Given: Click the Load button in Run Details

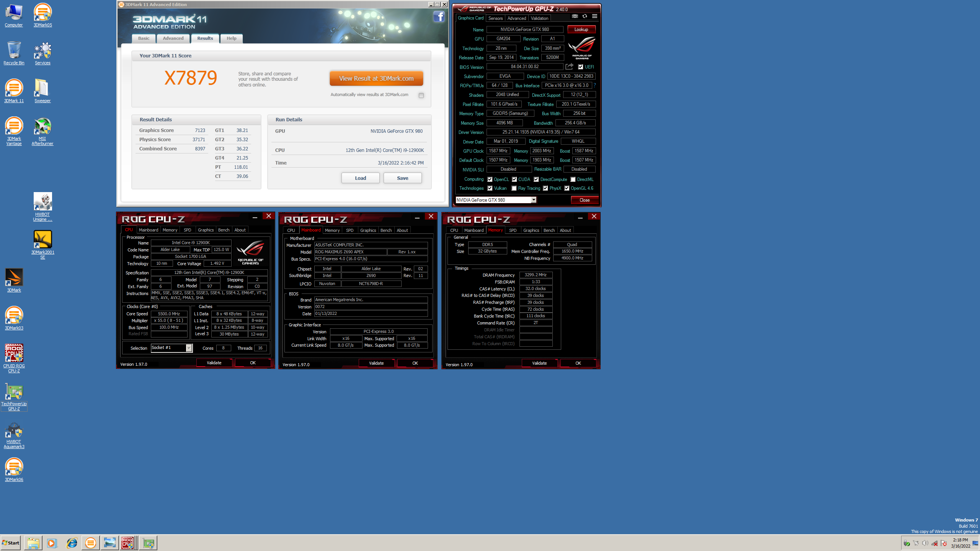Looking at the screenshot, I should point(360,178).
